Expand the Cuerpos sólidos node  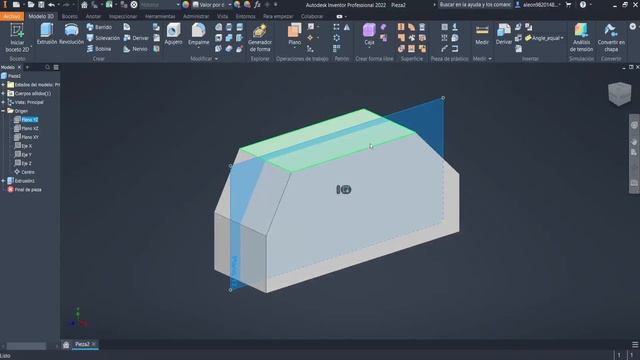3,93
